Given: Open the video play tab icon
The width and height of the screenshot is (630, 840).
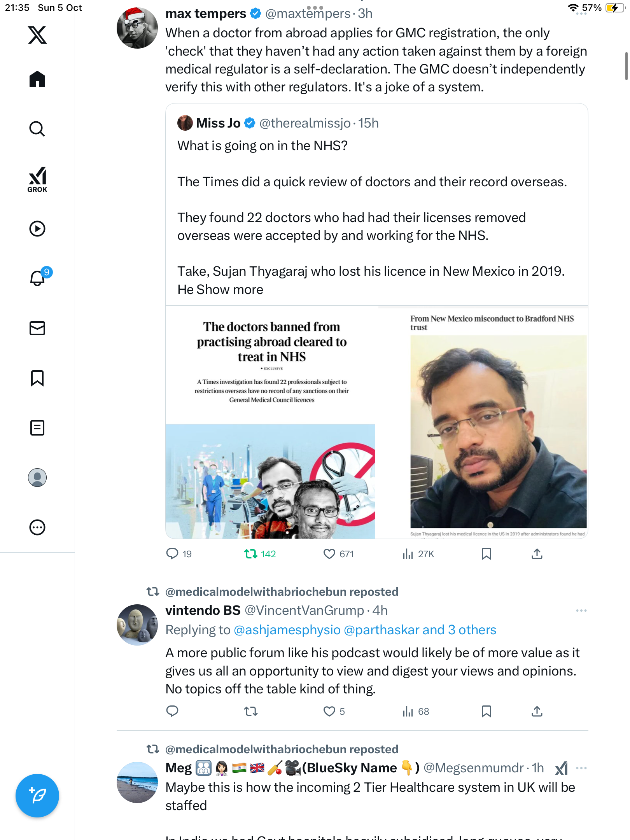Looking at the screenshot, I should point(37,229).
